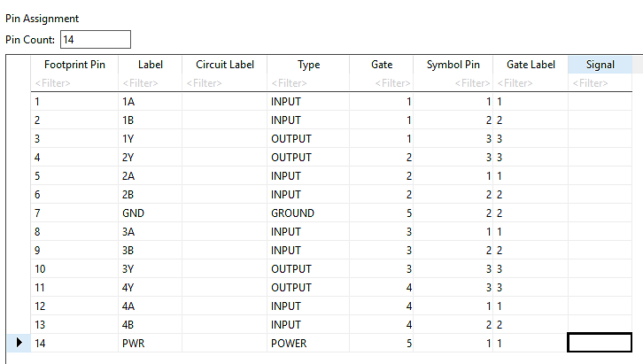Click the filter field under Gate Label
Viewport: 643px width, 364px height.
point(531,83)
